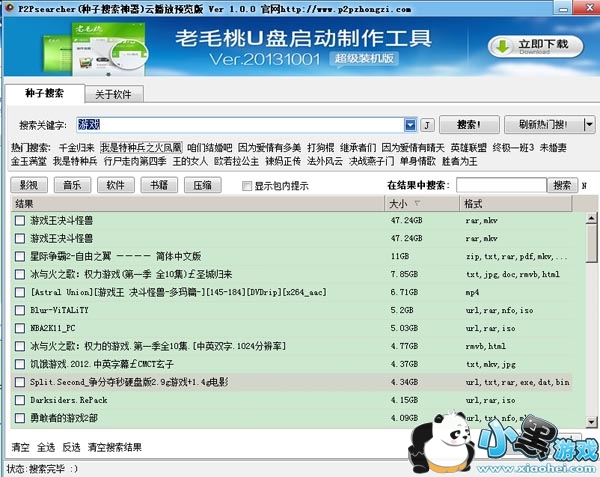The image size is (600, 477).
Task: Open the 关于软件 tab
Action: click(114, 94)
